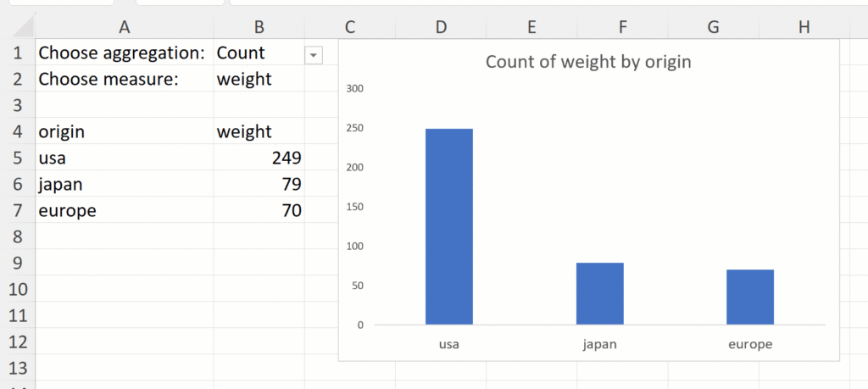Select the cell with value 249
868x389 pixels.
(259, 158)
